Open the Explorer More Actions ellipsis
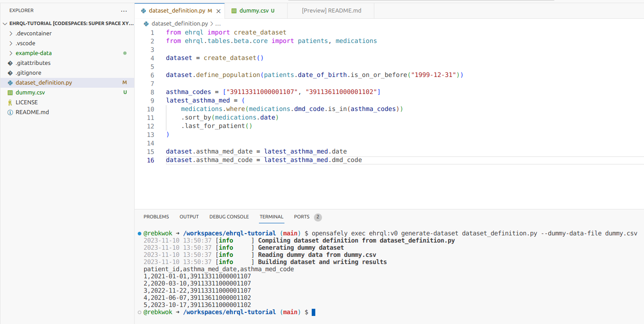644x324 pixels. pos(124,10)
